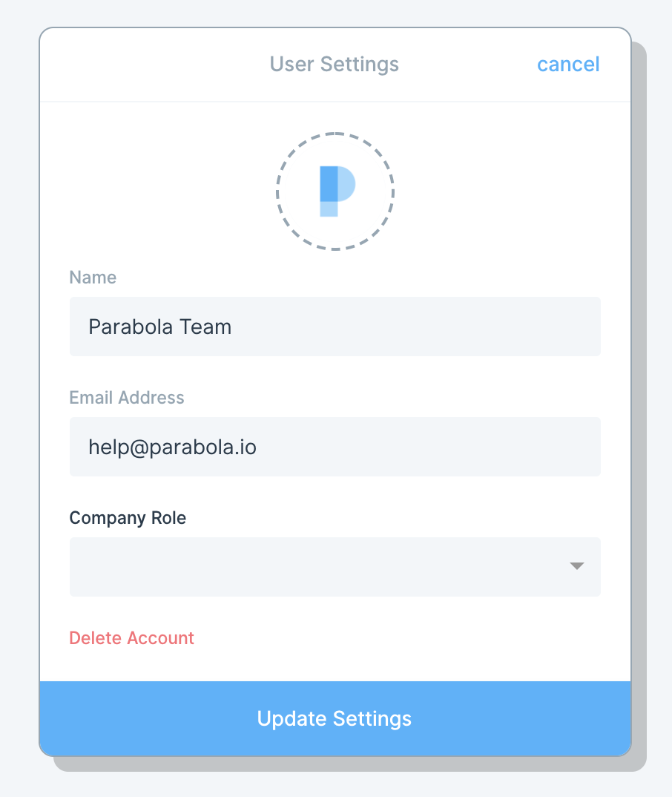The width and height of the screenshot is (672, 797).
Task: Open the empty Company Role field
Action: [x=335, y=567]
